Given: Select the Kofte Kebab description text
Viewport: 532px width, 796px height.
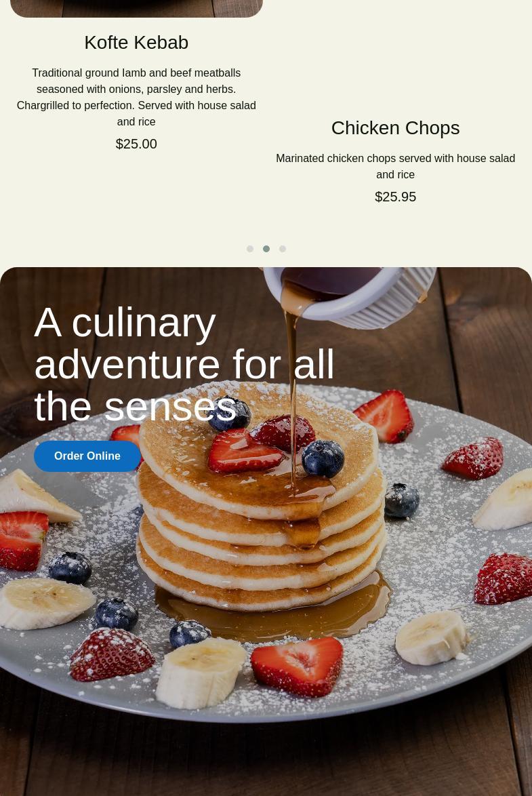Looking at the screenshot, I should tap(136, 97).
